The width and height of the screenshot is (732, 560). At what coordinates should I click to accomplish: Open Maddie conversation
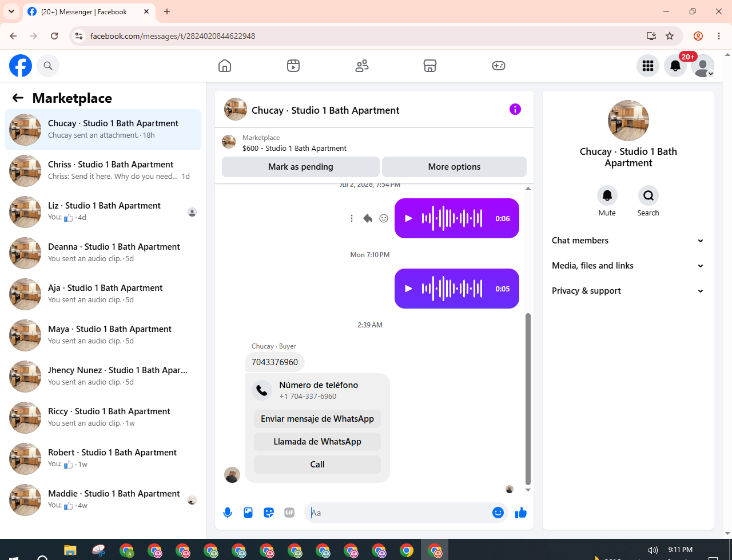[x=103, y=500]
